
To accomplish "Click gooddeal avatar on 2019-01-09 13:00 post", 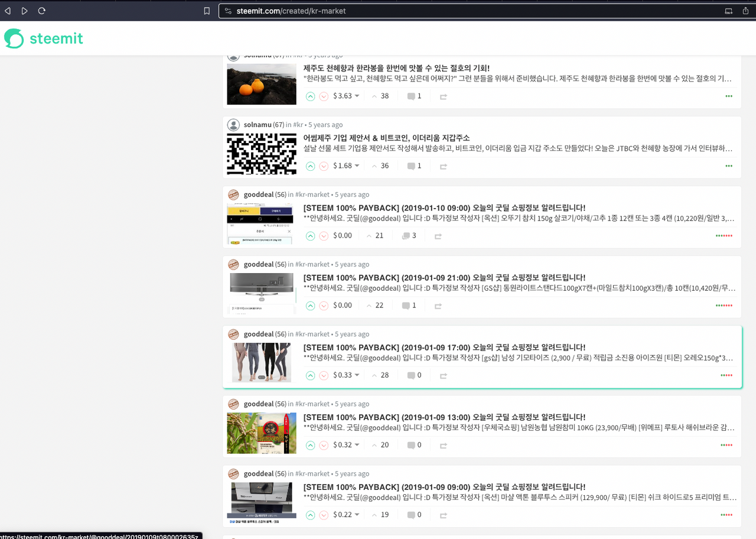I will tap(233, 404).
